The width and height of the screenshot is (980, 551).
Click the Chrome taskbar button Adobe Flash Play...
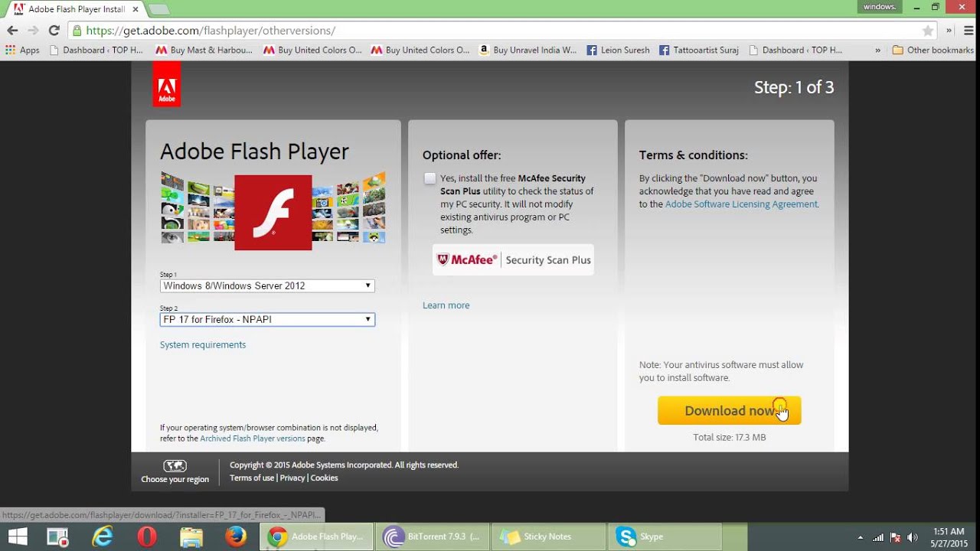316,536
